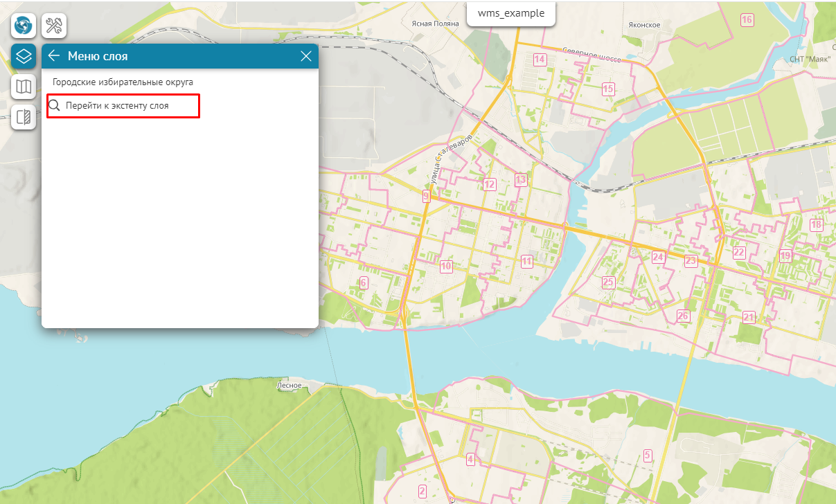Click district marker 11 near the river
This screenshot has height=504, width=836.
tap(527, 261)
